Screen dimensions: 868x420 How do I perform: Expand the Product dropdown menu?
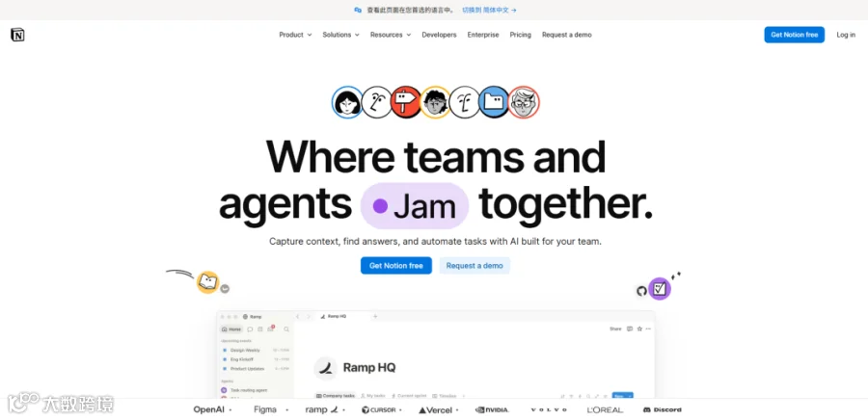pos(295,35)
